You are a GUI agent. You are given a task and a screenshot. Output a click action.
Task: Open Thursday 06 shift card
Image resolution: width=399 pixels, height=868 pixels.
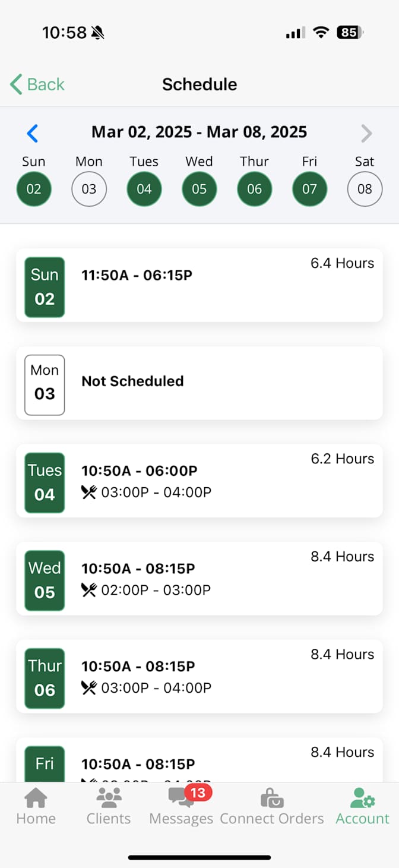(199, 676)
